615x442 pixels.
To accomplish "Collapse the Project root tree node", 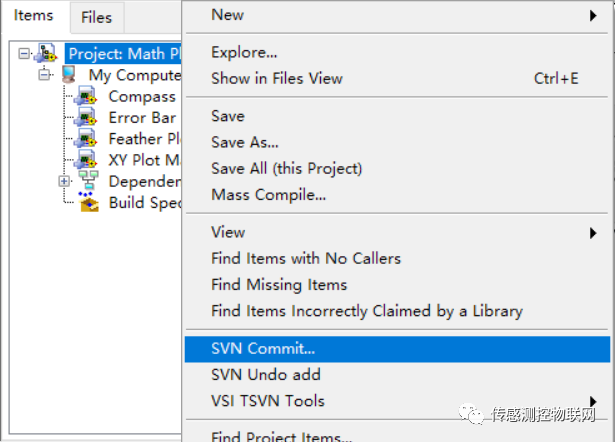I will point(24,54).
